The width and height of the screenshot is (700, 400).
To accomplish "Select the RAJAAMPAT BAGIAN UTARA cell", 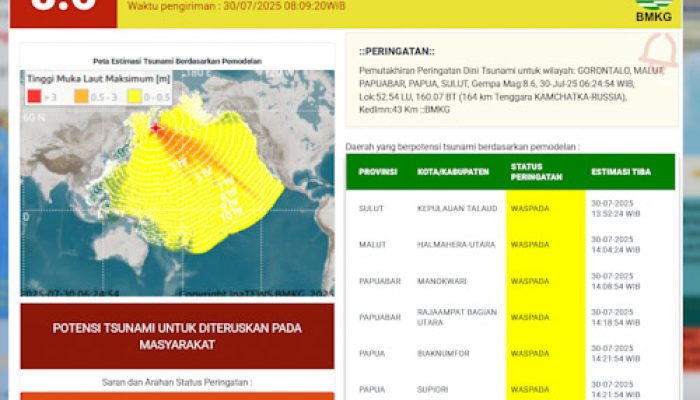I will point(457,317).
